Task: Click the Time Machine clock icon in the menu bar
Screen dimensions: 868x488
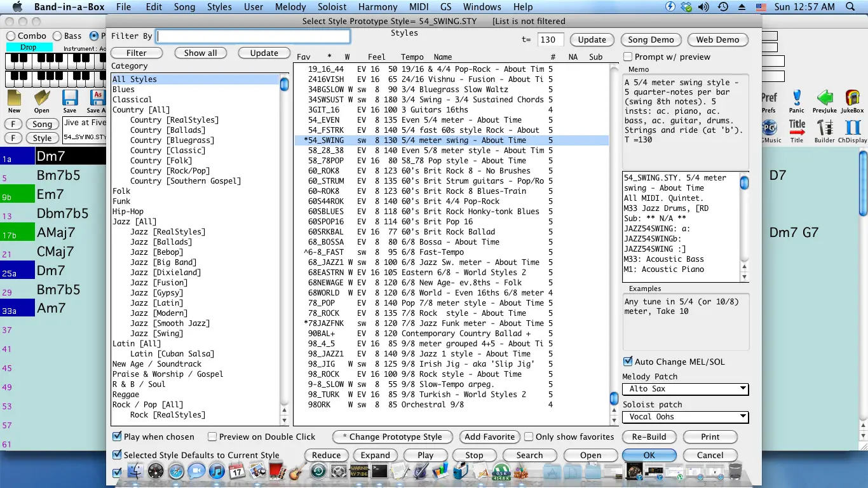Action: click(x=723, y=7)
